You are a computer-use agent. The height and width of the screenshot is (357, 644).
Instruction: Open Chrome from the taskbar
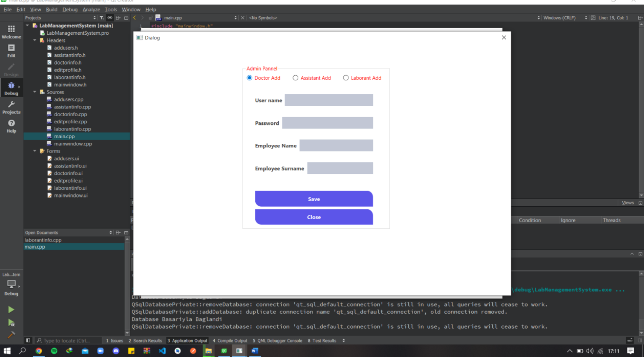click(38, 351)
